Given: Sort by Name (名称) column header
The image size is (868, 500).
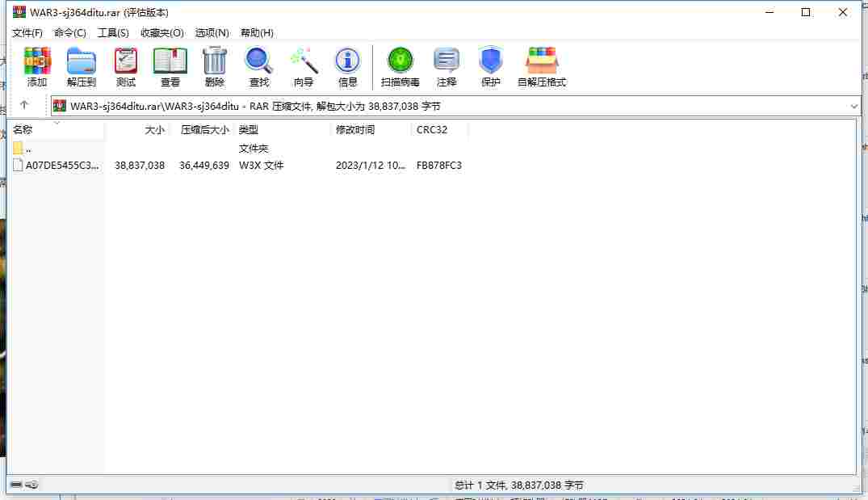Looking at the screenshot, I should 57,129.
